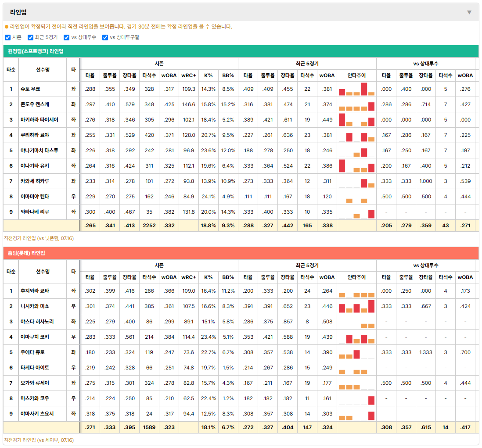The width and height of the screenshot is (482, 448).
Task: Select player 쿠리하라 료야
Action: [x=35, y=135]
